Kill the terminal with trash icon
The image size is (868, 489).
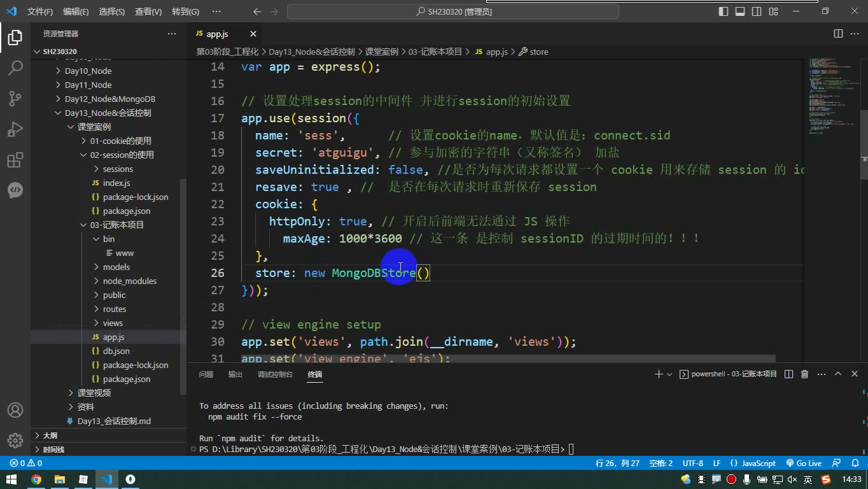804,374
